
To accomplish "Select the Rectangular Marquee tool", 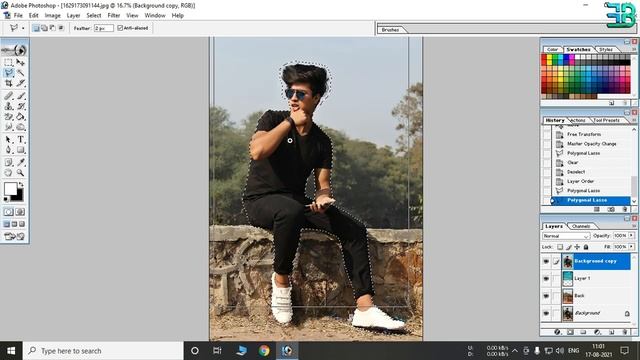I will tap(8, 62).
